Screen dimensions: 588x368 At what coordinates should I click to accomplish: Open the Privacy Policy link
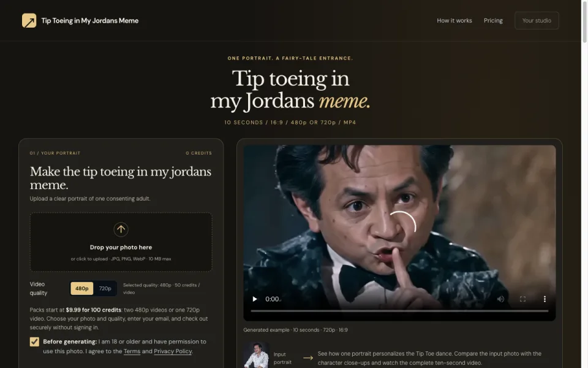click(x=173, y=351)
